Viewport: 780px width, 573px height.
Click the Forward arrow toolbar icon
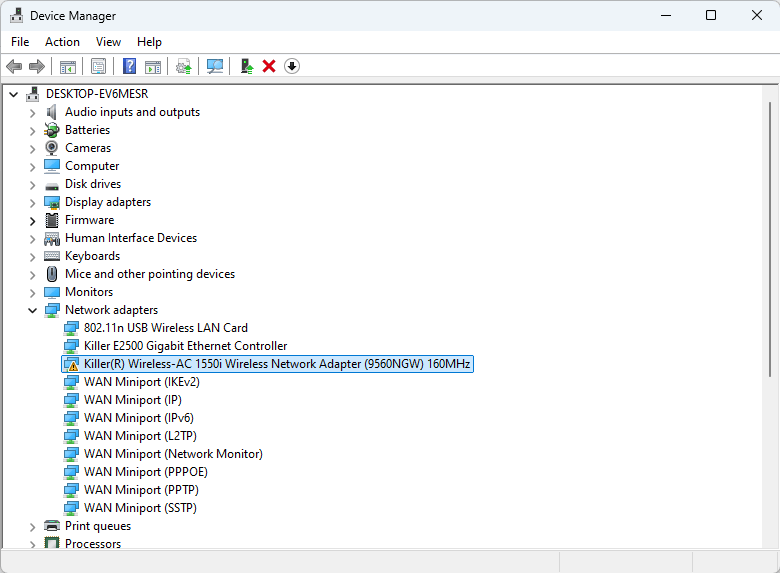coord(37,66)
